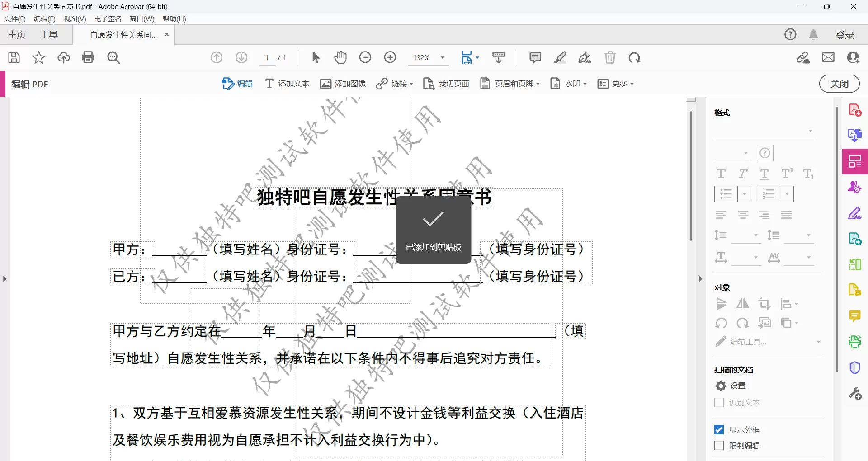Apply italic formatting in the Format panel
The image size is (868, 461).
point(742,174)
